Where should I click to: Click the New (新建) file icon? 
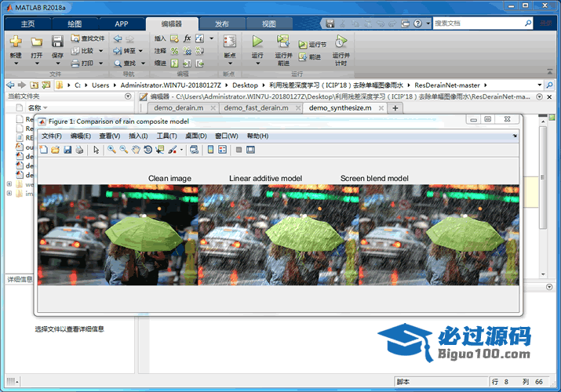(x=16, y=42)
